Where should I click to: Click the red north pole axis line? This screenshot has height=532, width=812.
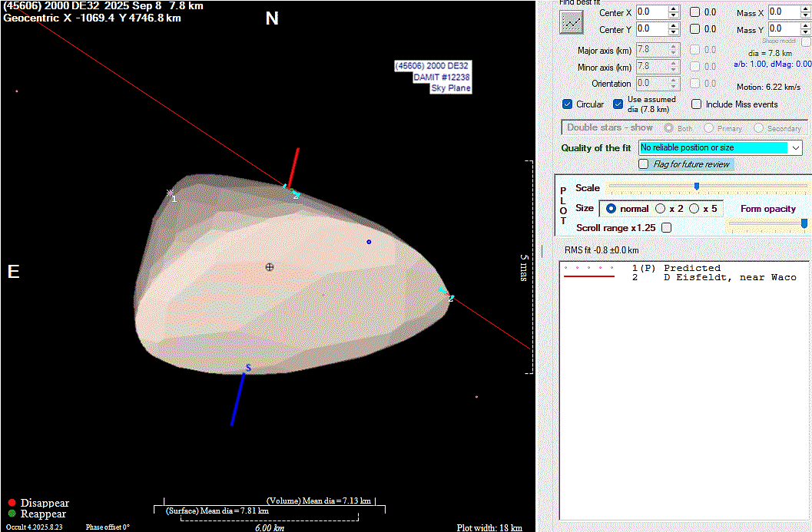click(x=293, y=167)
